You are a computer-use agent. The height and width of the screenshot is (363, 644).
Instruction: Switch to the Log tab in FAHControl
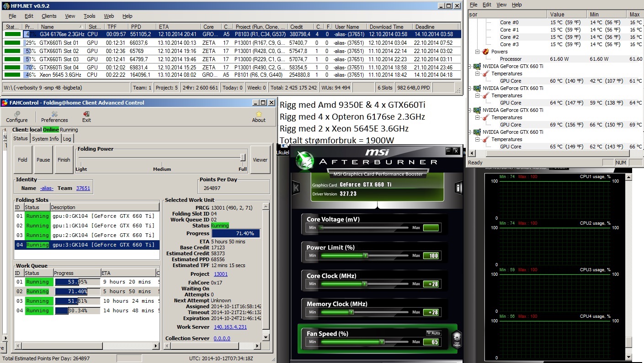(x=67, y=138)
